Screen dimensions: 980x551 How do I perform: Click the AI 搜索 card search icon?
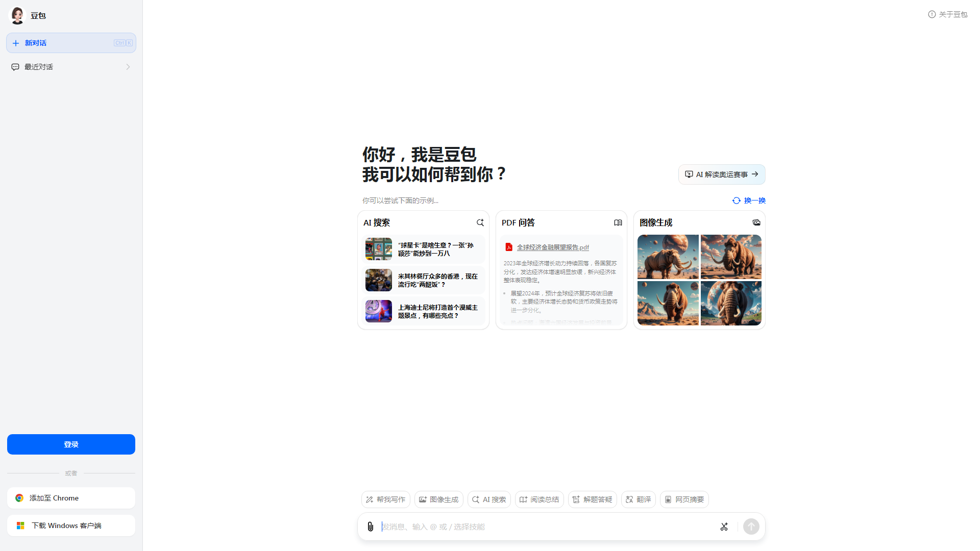coord(480,222)
